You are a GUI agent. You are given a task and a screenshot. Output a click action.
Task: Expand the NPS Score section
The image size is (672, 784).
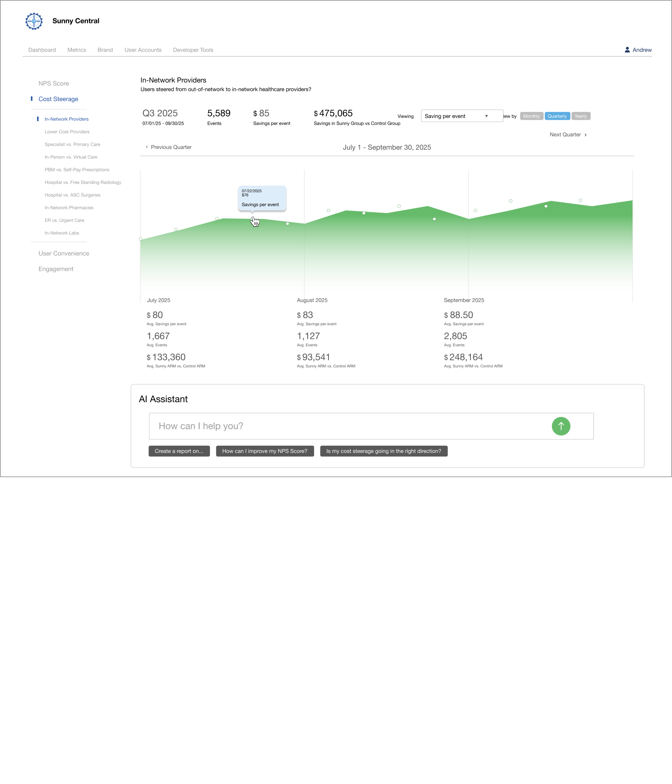pyautogui.click(x=53, y=83)
